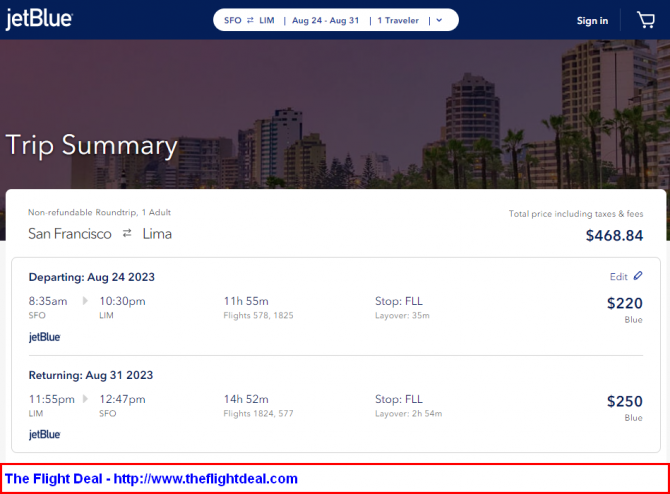
Task: Click 1 Traveler in search pill
Action: click(x=398, y=20)
